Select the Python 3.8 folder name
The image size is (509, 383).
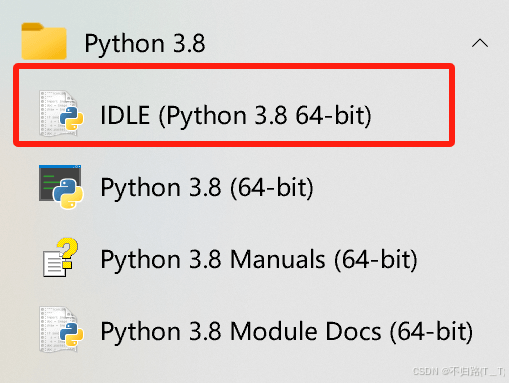145,44
